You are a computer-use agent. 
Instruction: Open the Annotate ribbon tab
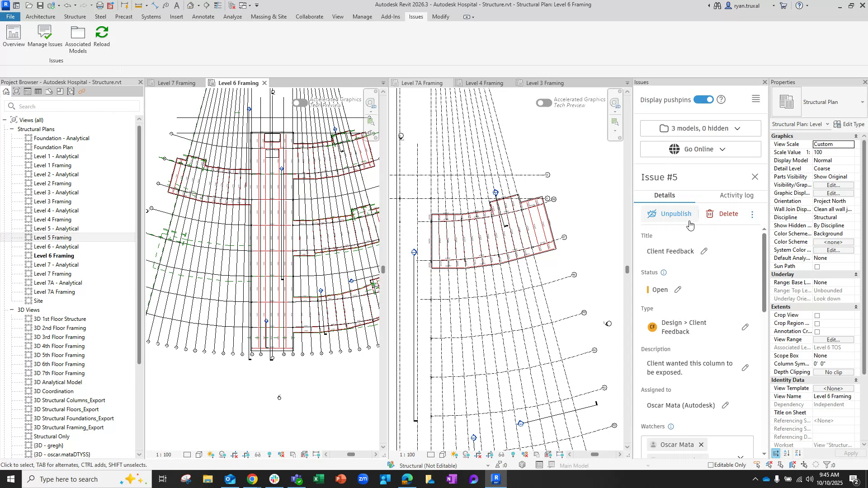[203, 17]
